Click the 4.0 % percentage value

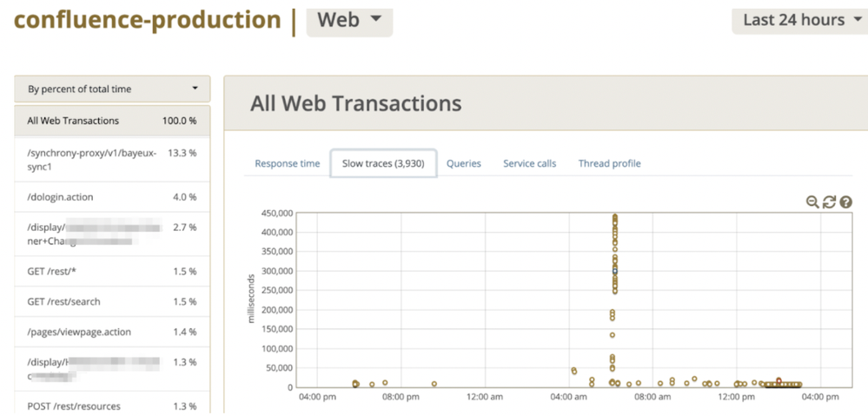(x=184, y=197)
